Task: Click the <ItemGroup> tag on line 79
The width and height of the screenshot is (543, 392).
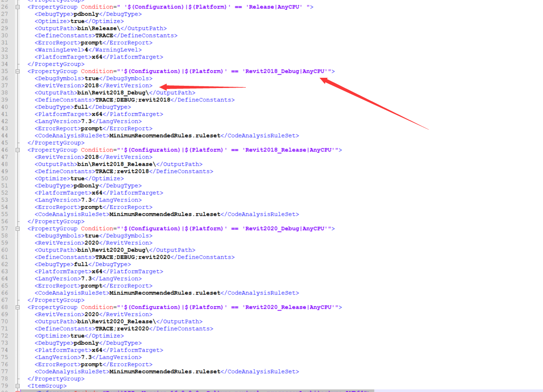Action: tap(47, 386)
